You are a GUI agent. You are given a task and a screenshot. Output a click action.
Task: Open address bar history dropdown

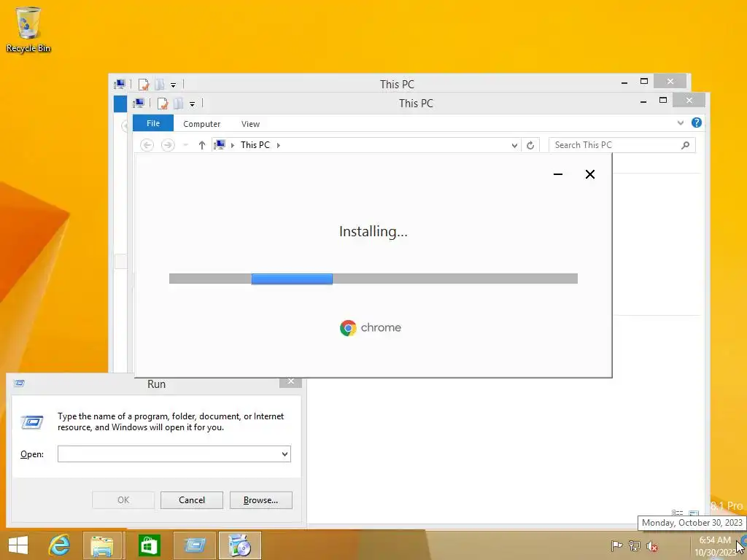point(514,145)
